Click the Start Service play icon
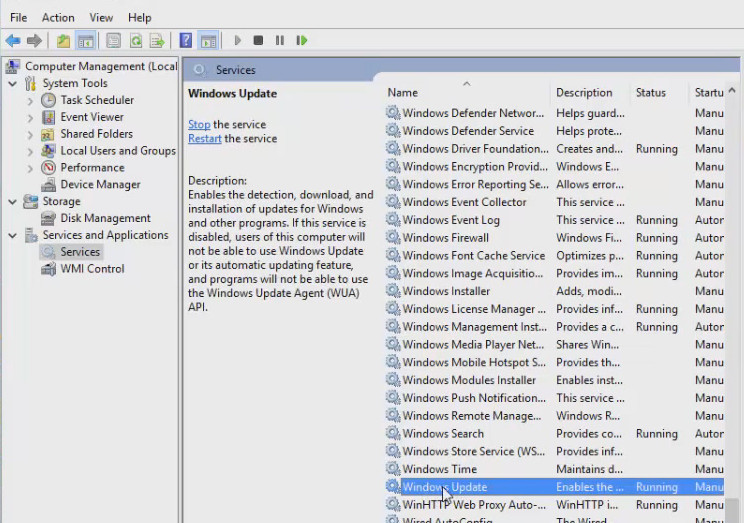This screenshot has width=744, height=523. 238,41
